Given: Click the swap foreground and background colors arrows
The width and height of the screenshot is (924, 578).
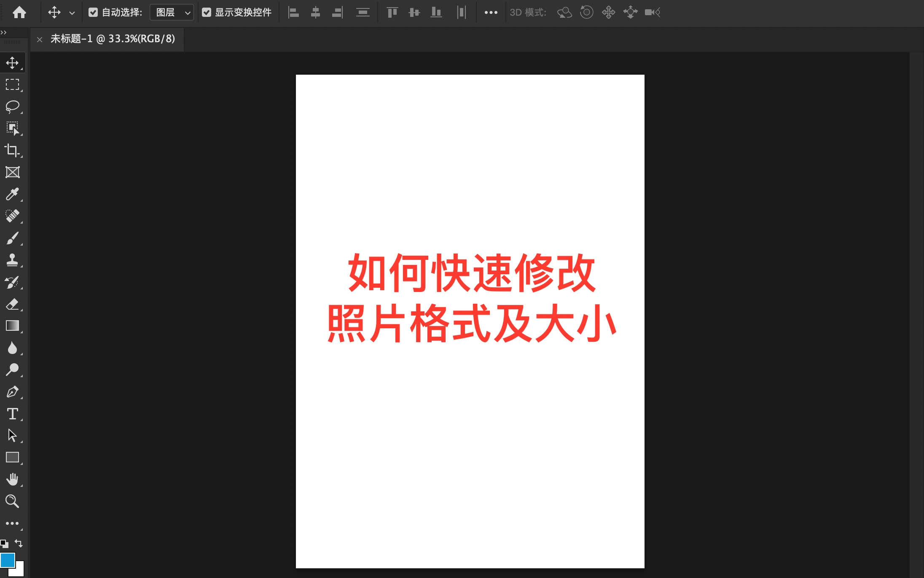Looking at the screenshot, I should point(19,543).
